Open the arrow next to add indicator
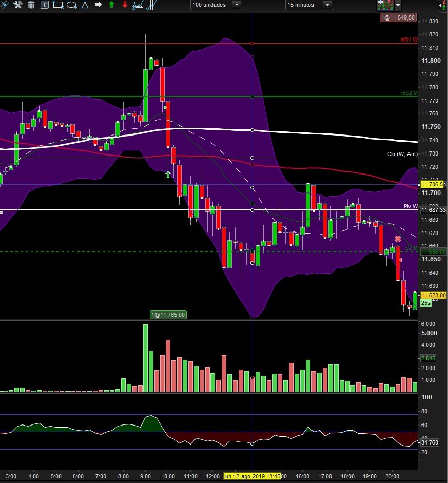This screenshot has width=448, height=483. point(398,5)
